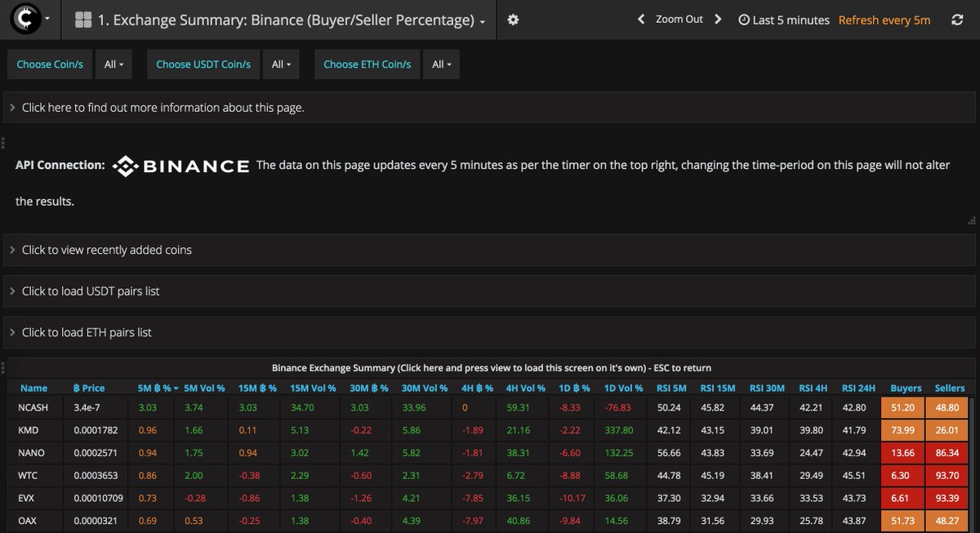This screenshot has width=980, height=533.
Task: Expand the more information about this page row
Action: point(489,107)
